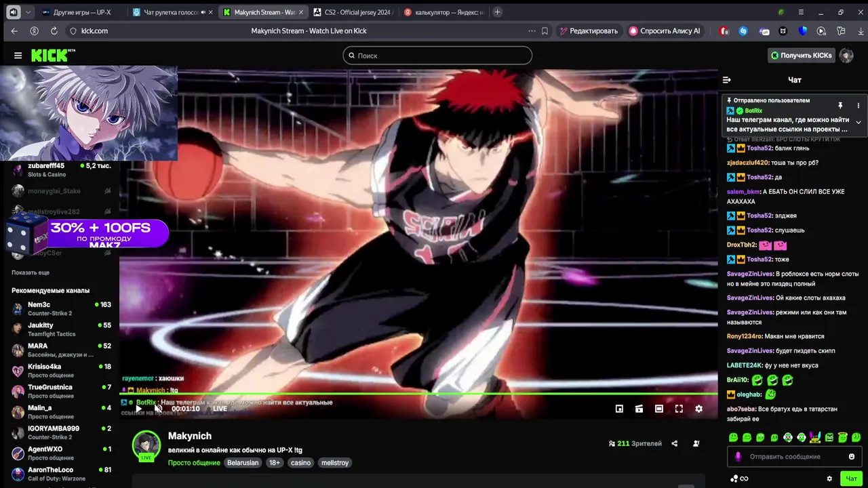Image resolution: width=868 pixels, height=488 pixels.
Task: Open the tab list dropdown arrow
Action: click(x=28, y=12)
